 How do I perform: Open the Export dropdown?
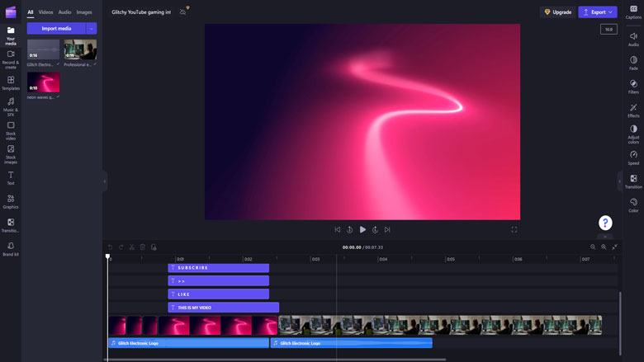coord(598,12)
